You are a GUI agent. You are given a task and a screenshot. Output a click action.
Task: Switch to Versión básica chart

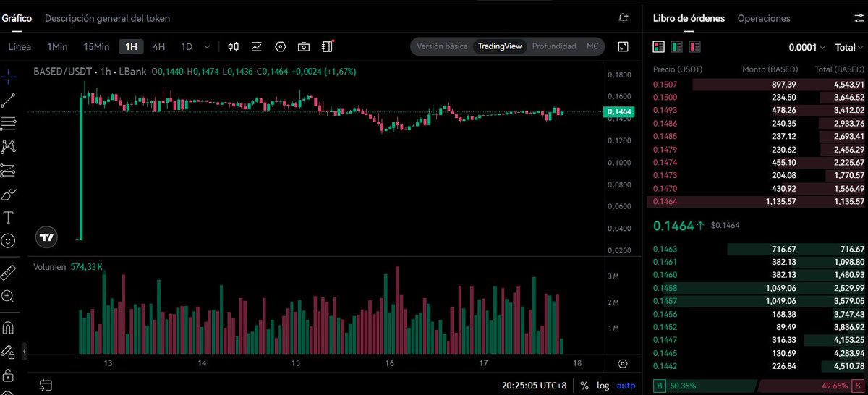442,46
